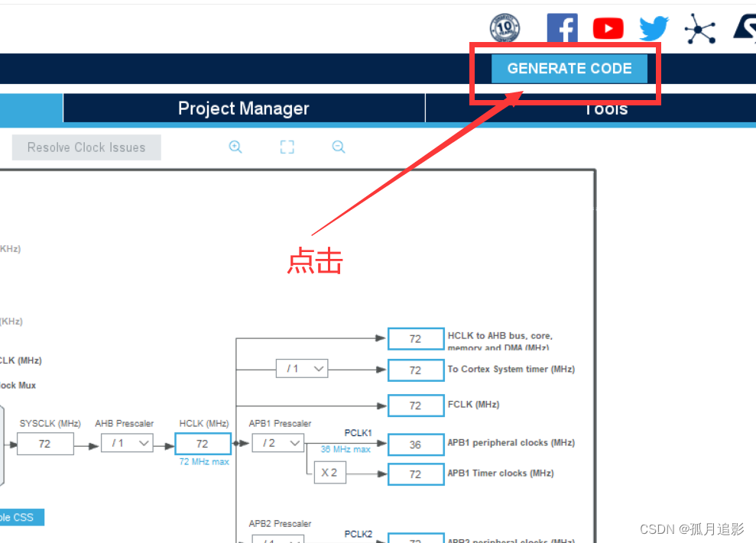
Task: Click the 10 years anniversary badge
Action: [x=505, y=28]
